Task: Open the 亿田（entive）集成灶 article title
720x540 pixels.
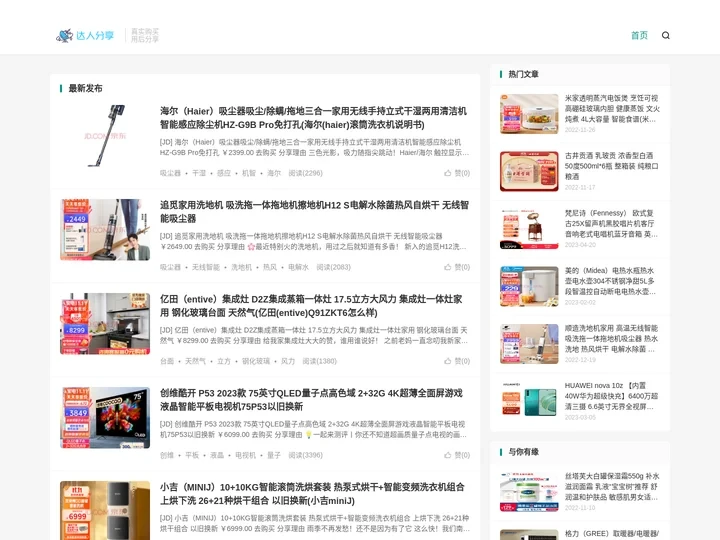Action: pyautogui.click(x=311, y=306)
